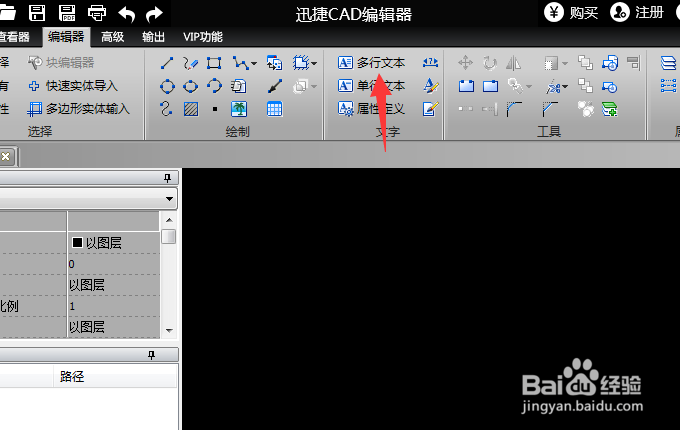The width and height of the screenshot is (680, 430).
Task: Pin the properties panel
Action: click(167, 178)
